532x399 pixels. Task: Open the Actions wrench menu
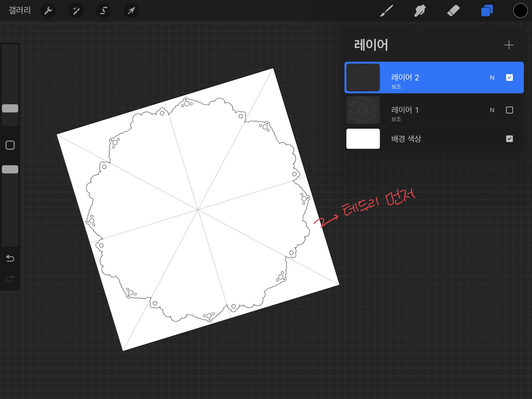pyautogui.click(x=48, y=11)
